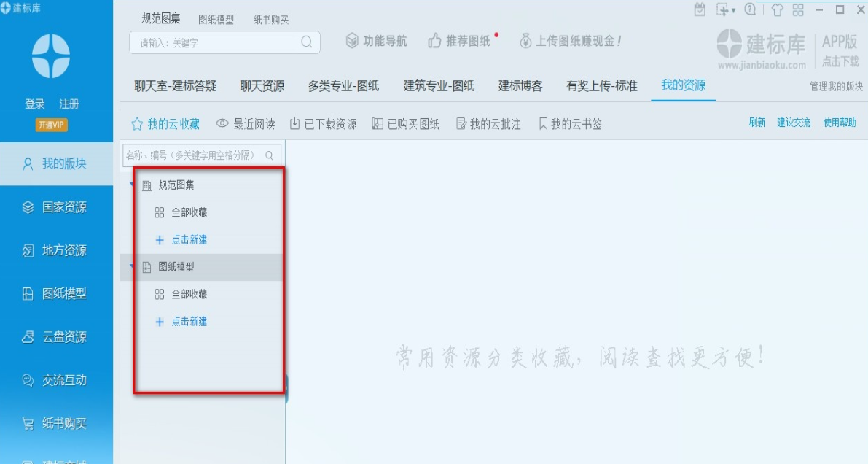Select the 我的资源 tab
The height and width of the screenshot is (464, 868).
click(x=683, y=85)
